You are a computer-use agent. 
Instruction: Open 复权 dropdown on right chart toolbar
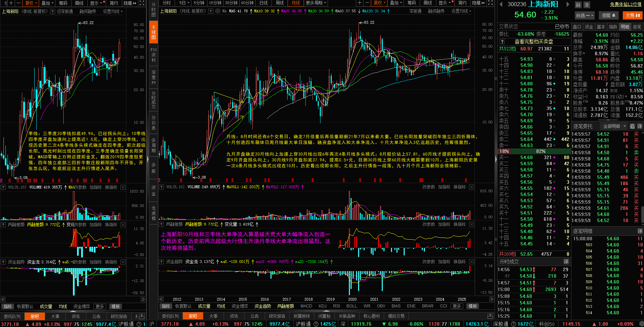tap(380, 3)
